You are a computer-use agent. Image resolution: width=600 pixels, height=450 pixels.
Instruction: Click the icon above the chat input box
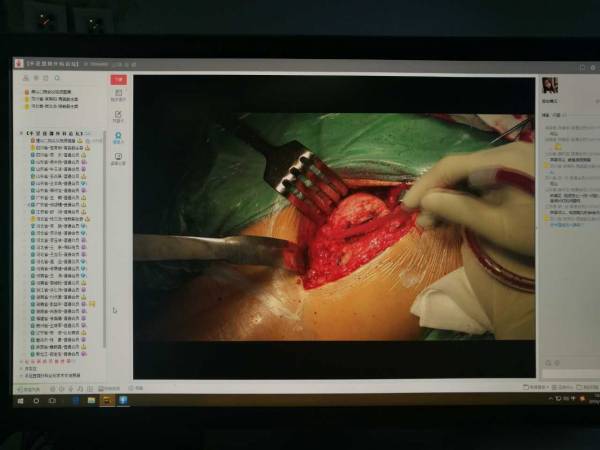[x=549, y=360]
